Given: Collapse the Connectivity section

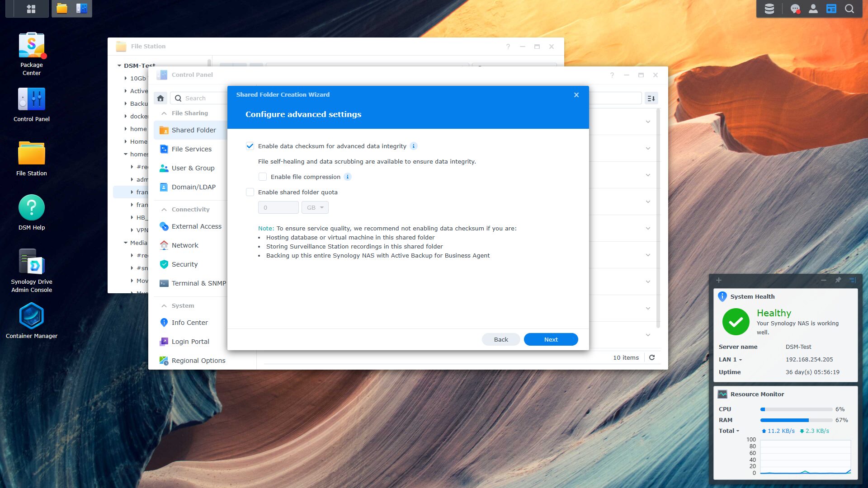Looking at the screenshot, I should 164,210.
